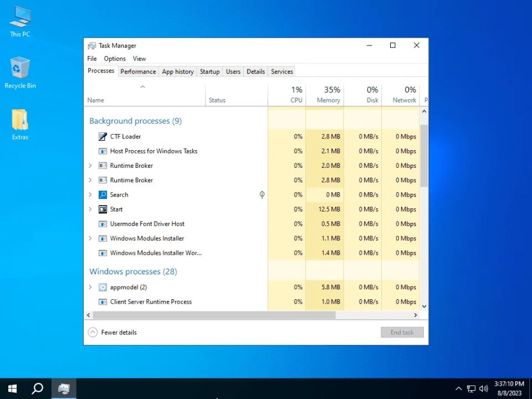
Task: Sort by the Name column header
Action: [145, 95]
